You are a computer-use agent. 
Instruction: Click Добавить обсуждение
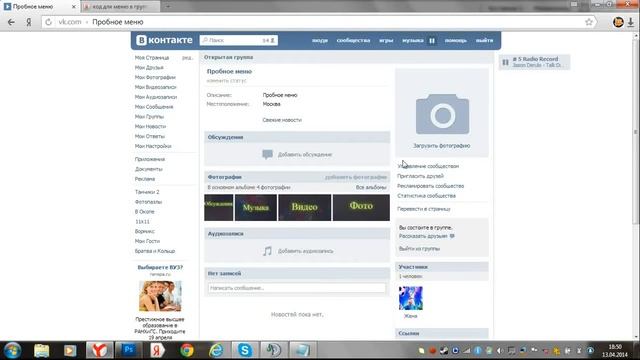tap(305, 155)
